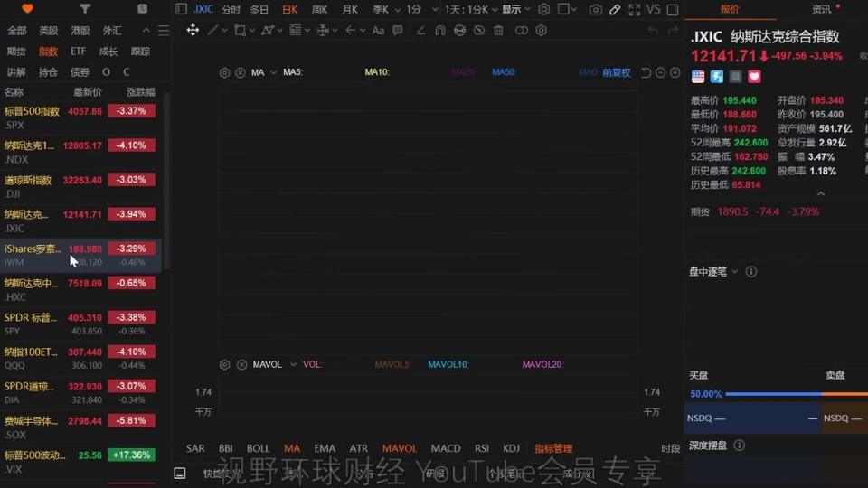
Task: Remove the MAVOL indicator
Action: 242,364
